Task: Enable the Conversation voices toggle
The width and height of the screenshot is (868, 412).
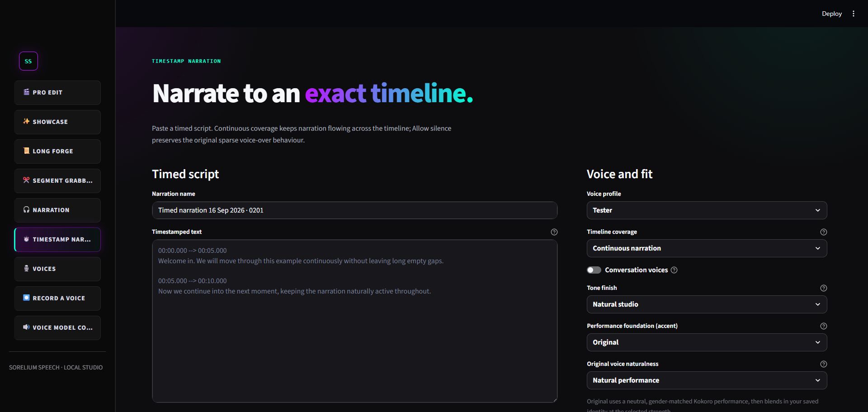Action: click(x=594, y=270)
